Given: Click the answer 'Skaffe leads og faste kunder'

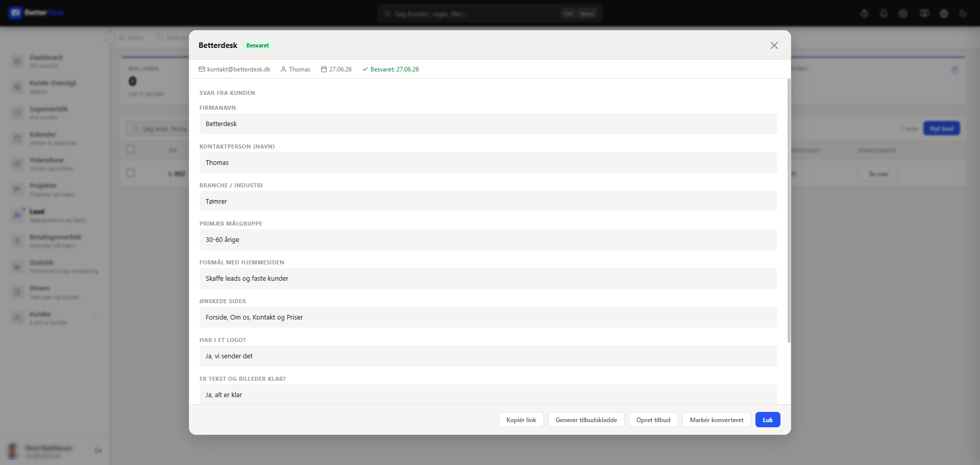Looking at the screenshot, I should pyautogui.click(x=488, y=279).
